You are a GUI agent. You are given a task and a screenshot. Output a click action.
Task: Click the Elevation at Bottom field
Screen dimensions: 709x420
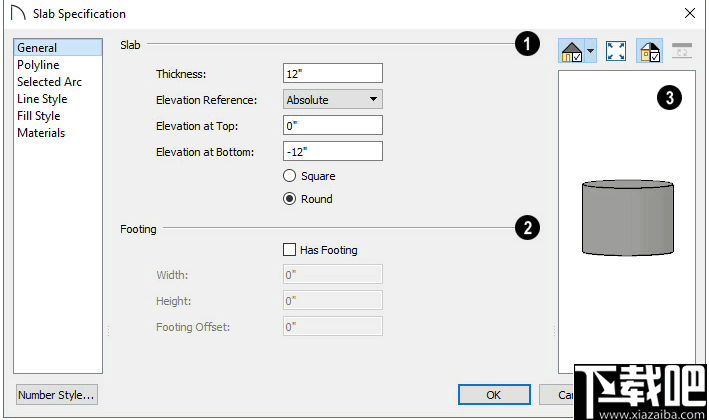coord(333,151)
